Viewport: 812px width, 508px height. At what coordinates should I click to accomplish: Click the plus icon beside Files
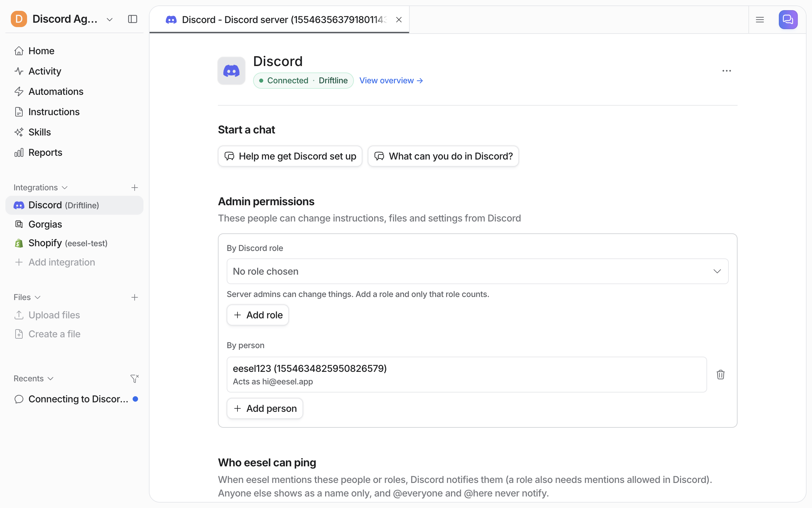click(135, 297)
